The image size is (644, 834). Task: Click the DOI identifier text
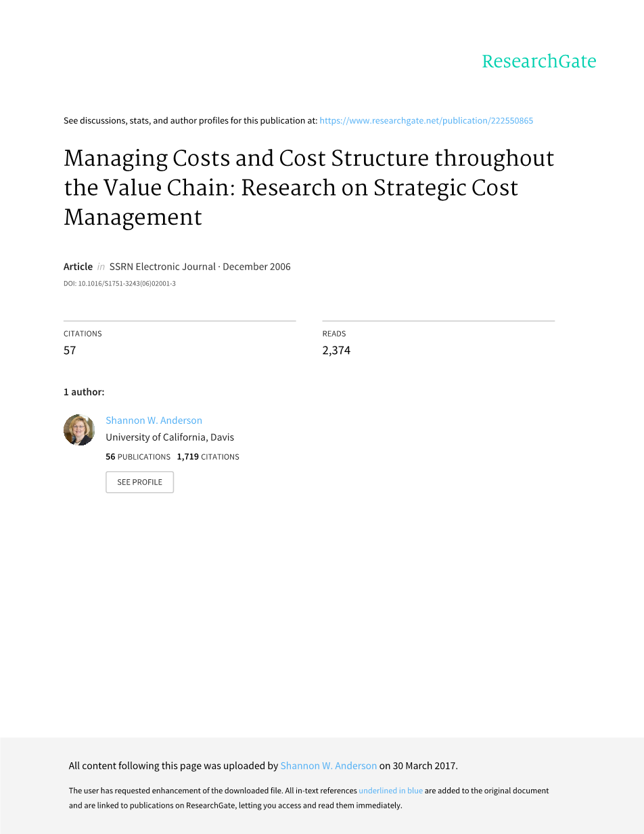point(120,284)
